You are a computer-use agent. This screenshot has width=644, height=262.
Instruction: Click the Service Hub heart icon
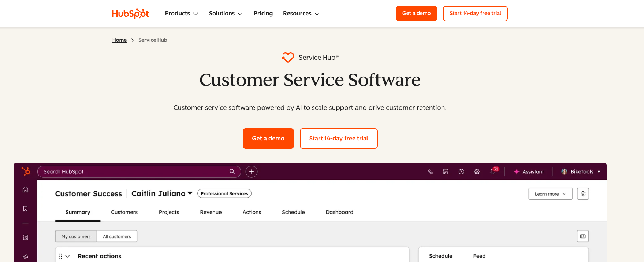(288, 58)
